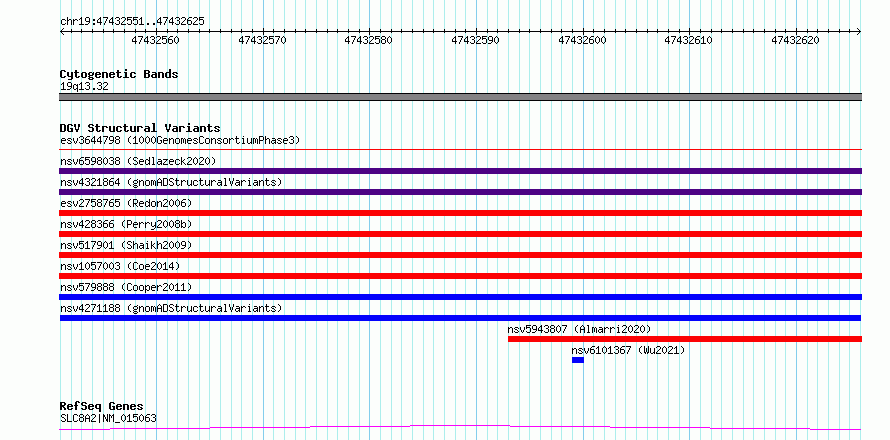Click the 47432560 ruler coordinate
Image resolution: width=890 pixels, height=440 pixels.
[156, 40]
